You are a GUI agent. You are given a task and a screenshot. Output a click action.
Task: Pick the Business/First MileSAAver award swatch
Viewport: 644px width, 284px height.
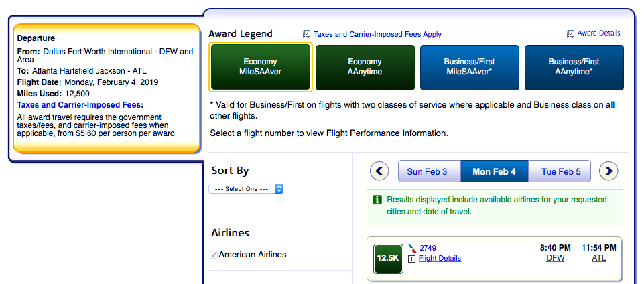tap(469, 67)
